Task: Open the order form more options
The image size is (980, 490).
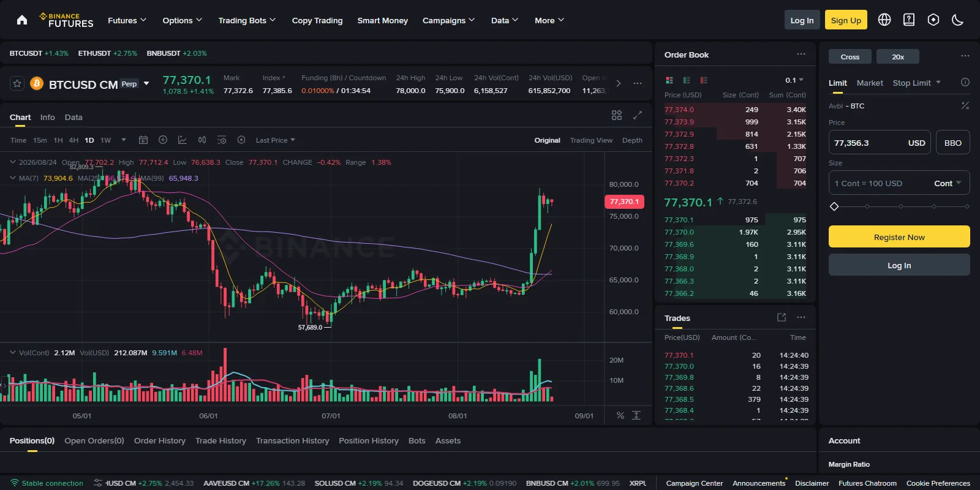Action: click(965, 56)
